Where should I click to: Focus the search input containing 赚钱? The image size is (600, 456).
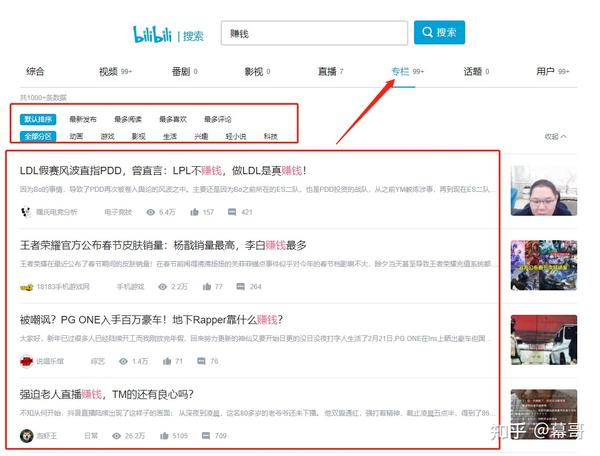click(x=314, y=33)
